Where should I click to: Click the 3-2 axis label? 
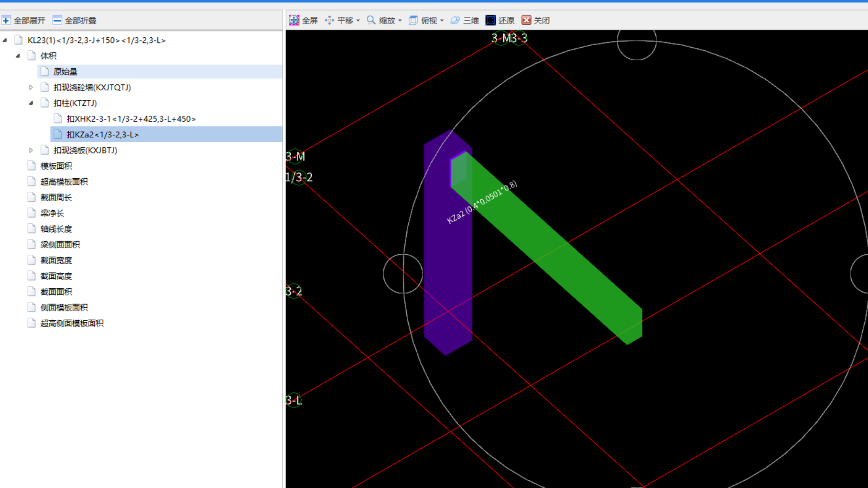point(294,291)
